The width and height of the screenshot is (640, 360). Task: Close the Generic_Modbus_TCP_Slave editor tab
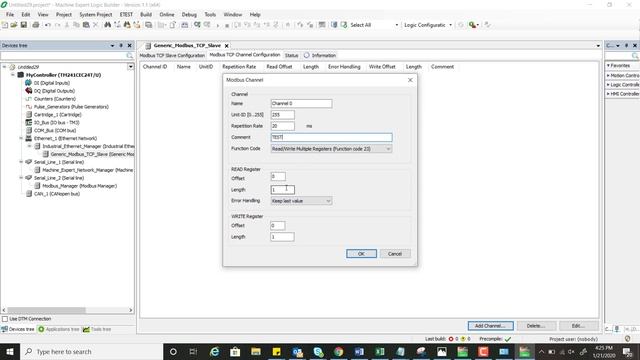(x=227, y=46)
